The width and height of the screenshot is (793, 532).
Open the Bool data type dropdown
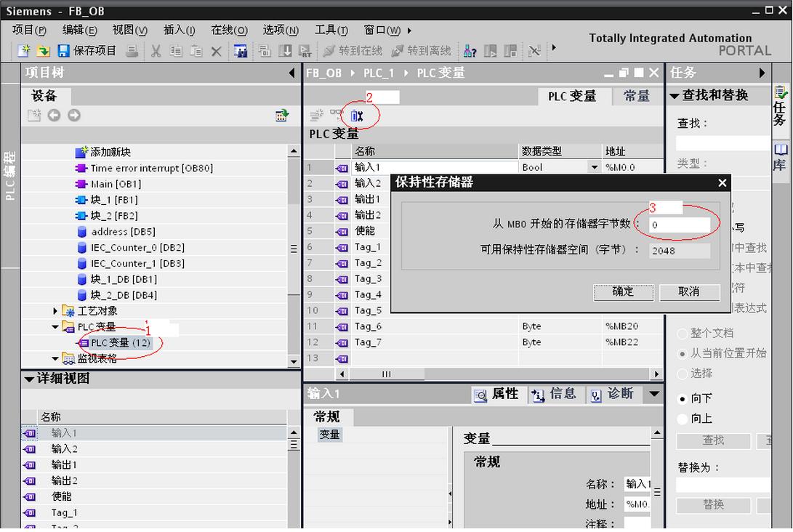coord(594,167)
